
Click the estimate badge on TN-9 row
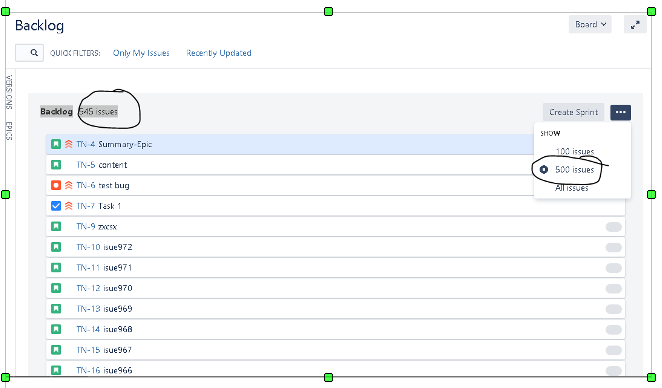(x=613, y=227)
